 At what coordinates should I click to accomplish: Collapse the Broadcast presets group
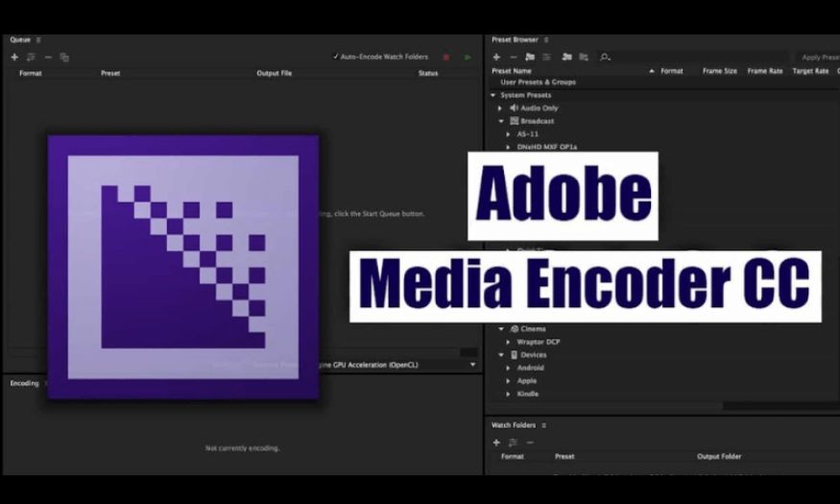click(501, 121)
